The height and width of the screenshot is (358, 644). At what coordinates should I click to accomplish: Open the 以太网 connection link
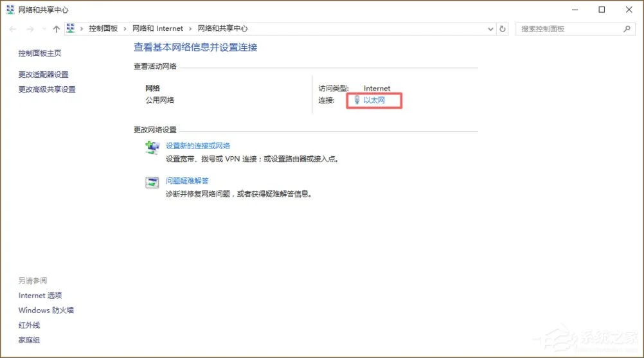point(374,100)
